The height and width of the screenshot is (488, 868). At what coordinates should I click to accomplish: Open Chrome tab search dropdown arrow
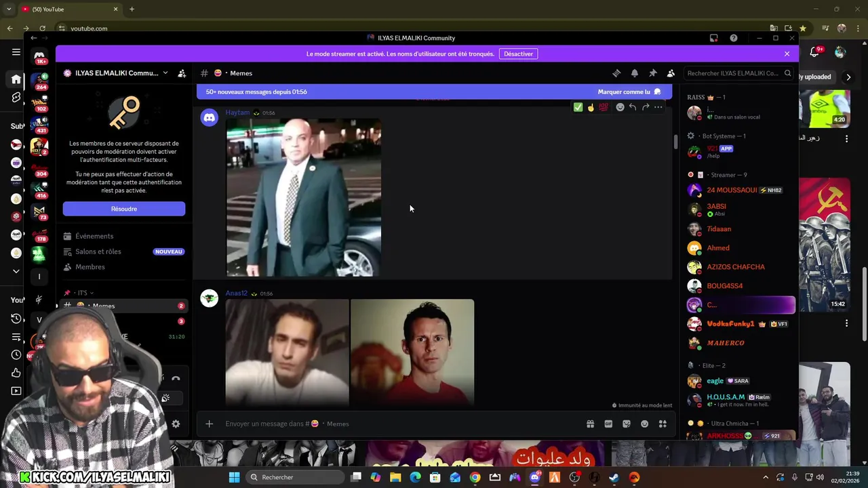[x=9, y=9]
